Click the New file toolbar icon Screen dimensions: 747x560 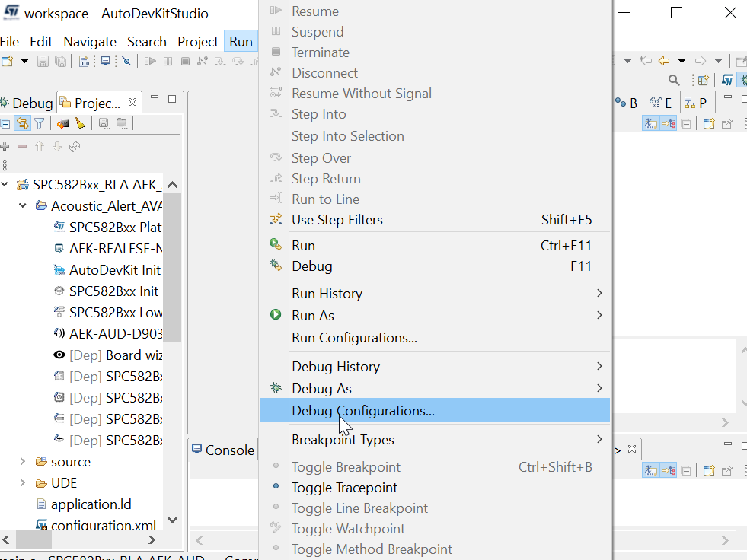pyautogui.click(x=7, y=61)
